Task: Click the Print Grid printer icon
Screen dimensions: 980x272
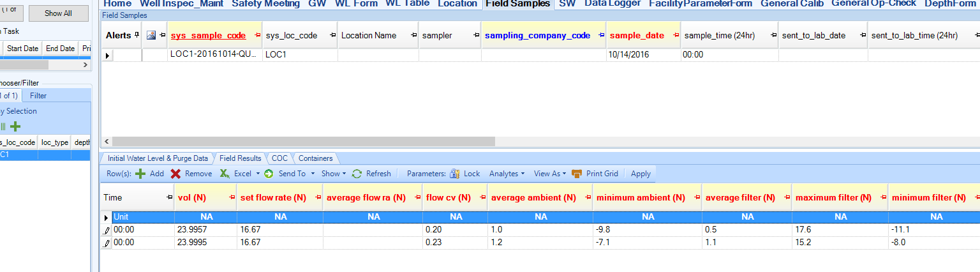Action: click(x=577, y=174)
